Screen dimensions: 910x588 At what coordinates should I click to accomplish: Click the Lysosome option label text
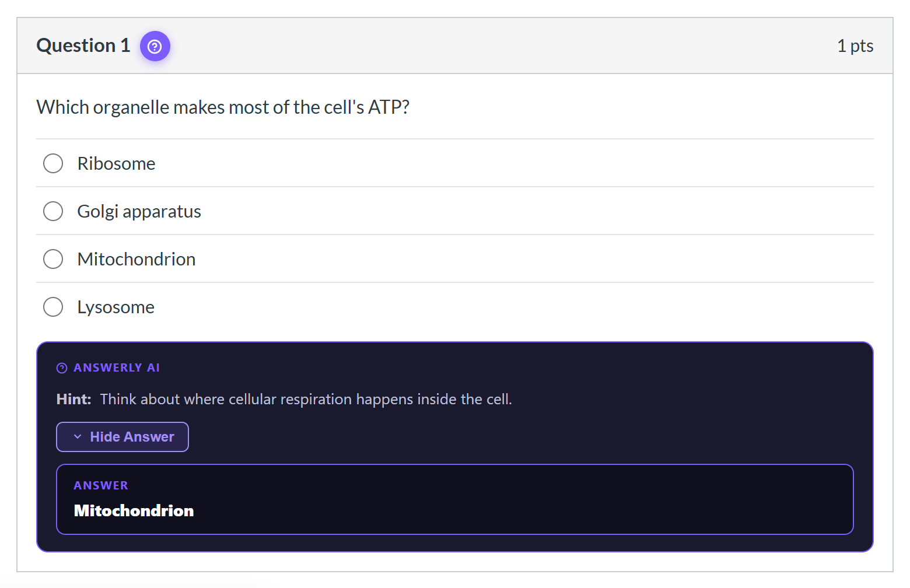[x=116, y=307]
